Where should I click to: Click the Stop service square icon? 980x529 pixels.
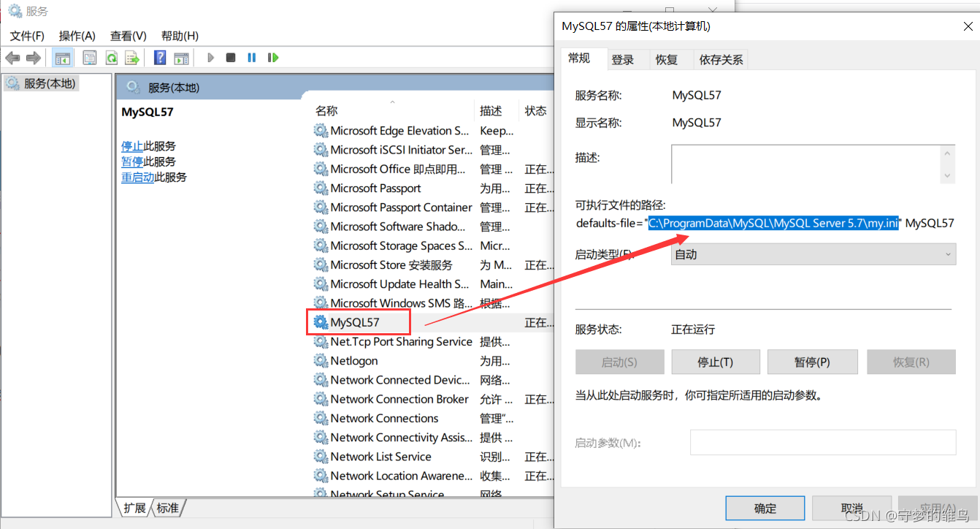click(x=231, y=58)
